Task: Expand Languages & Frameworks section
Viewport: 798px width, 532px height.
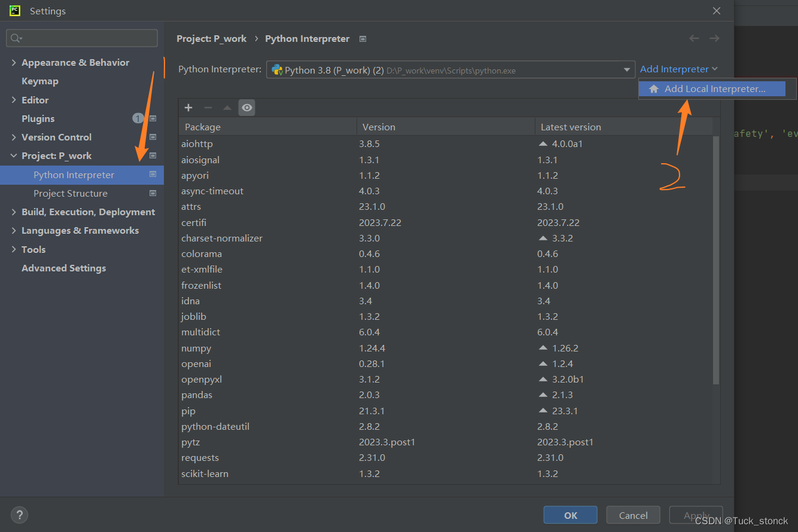Action: pos(14,230)
